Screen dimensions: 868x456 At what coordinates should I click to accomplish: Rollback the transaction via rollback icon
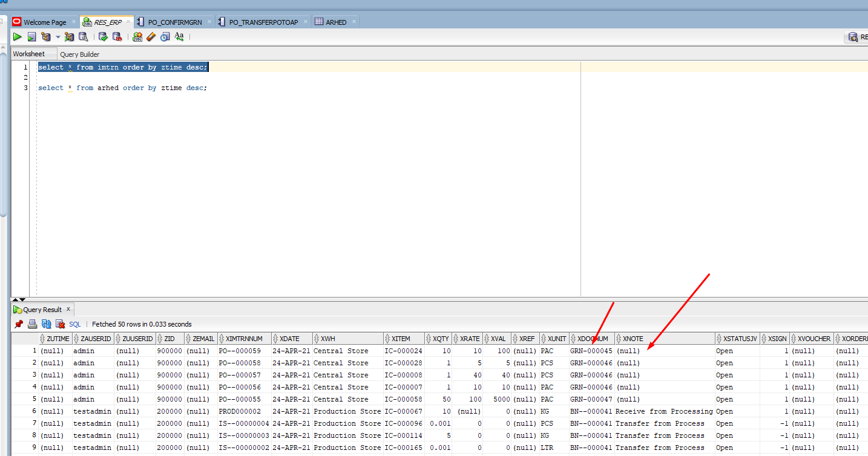(x=117, y=36)
